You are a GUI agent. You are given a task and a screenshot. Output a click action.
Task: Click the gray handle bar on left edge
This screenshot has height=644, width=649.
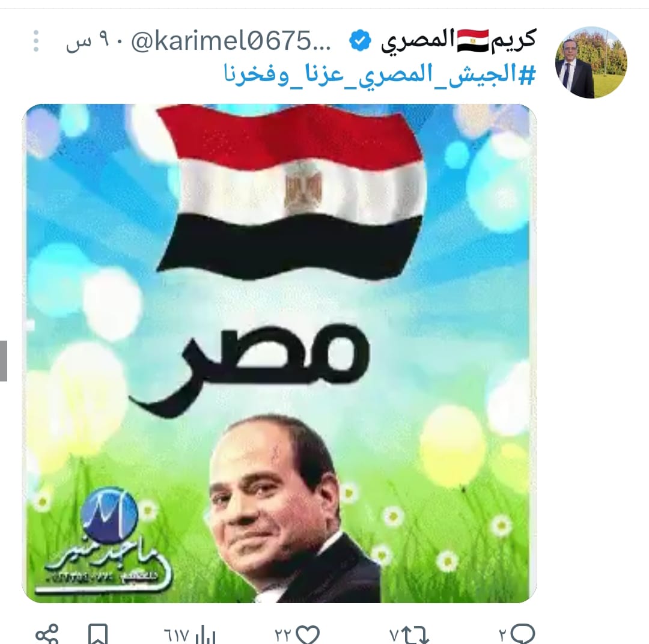click(x=4, y=360)
